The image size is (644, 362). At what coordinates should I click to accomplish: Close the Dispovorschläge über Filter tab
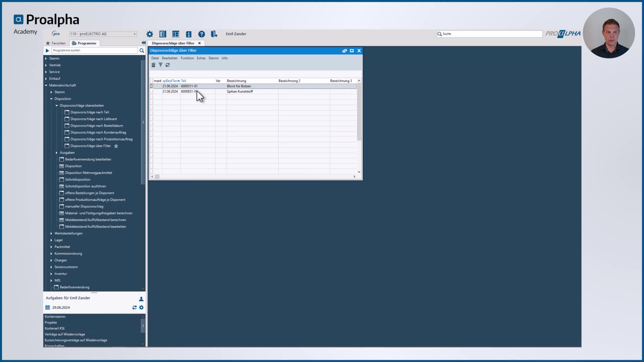click(200, 43)
